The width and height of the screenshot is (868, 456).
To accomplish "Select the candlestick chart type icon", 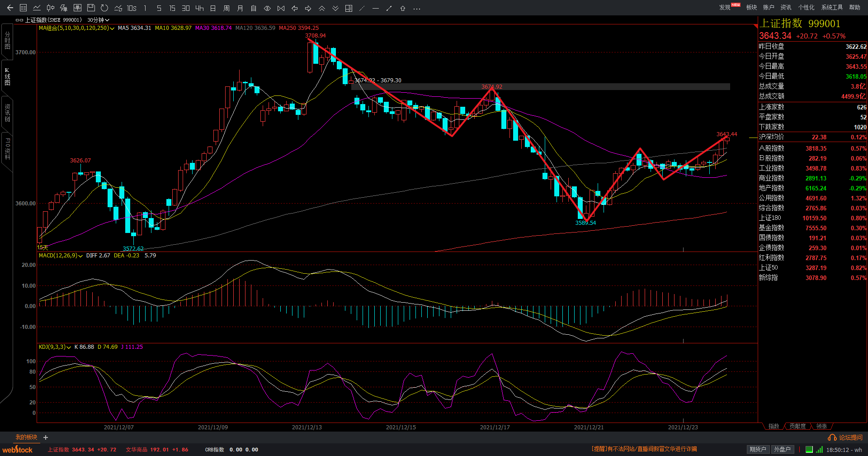I will (x=51, y=8).
